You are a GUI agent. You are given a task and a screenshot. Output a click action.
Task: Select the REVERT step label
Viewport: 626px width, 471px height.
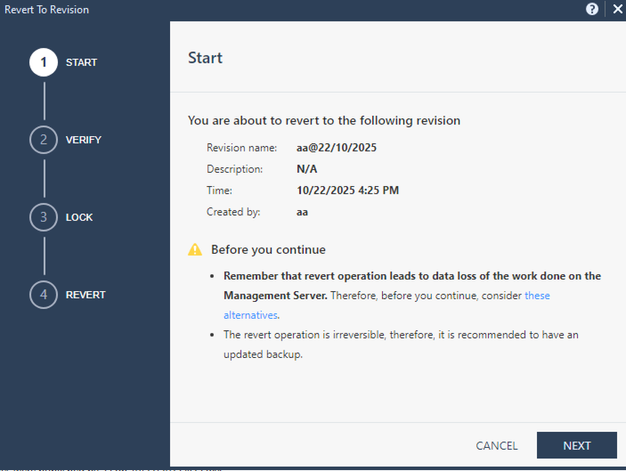tap(85, 295)
